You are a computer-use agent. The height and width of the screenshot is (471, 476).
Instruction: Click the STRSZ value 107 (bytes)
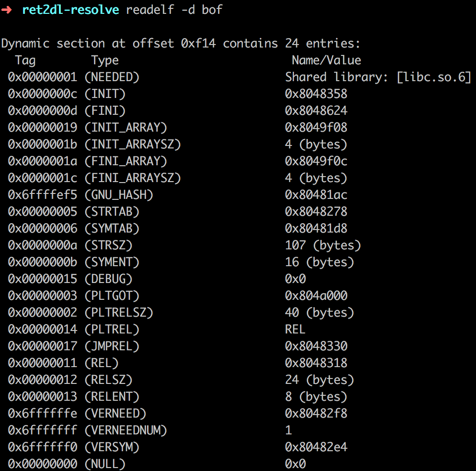click(x=323, y=245)
